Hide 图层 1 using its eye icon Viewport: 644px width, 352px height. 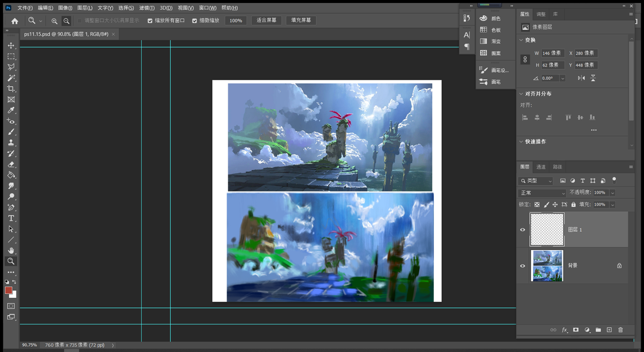(522, 230)
